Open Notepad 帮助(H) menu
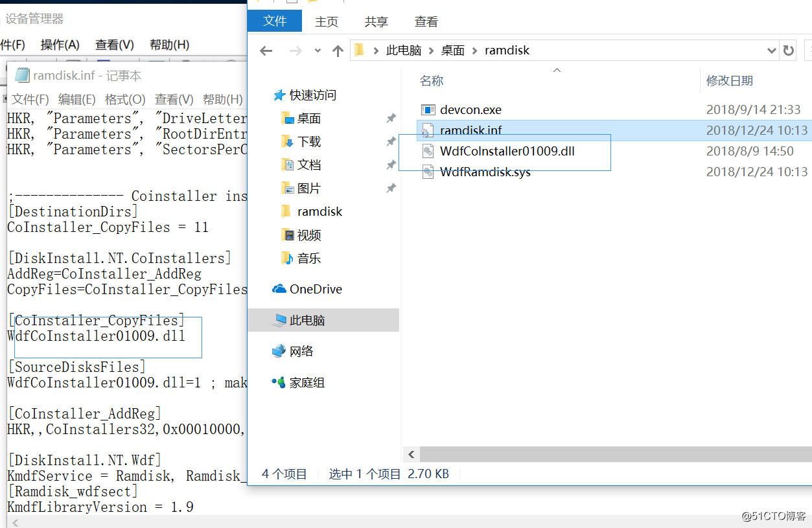 pos(222,100)
